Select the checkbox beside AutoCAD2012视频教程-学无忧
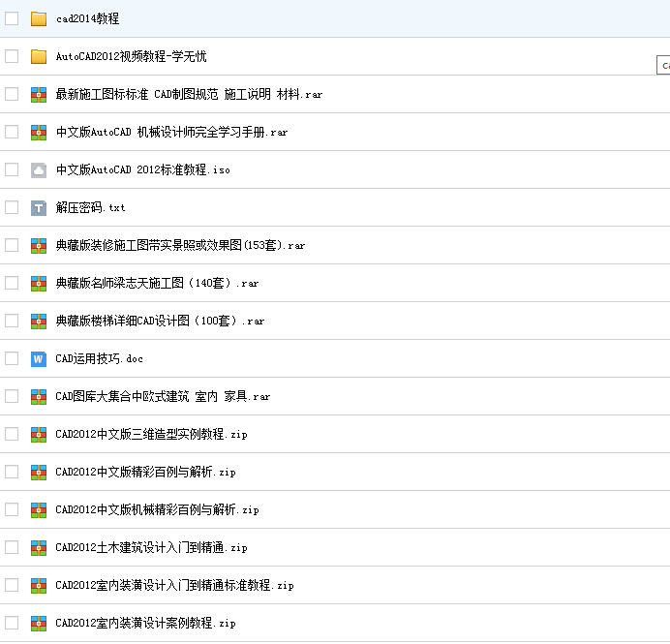Image resolution: width=670 pixels, height=644 pixels. (12, 56)
